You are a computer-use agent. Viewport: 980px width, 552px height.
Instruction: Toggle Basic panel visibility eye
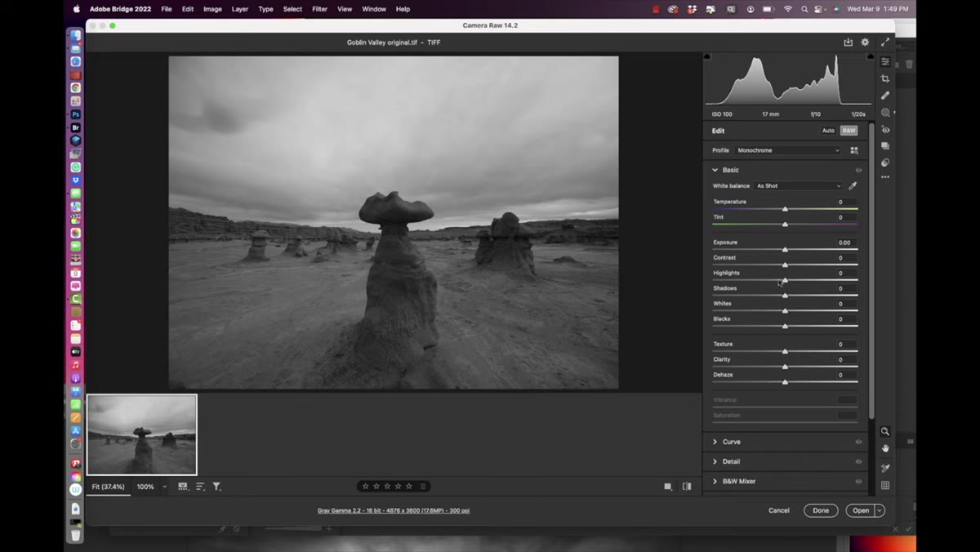coord(858,170)
